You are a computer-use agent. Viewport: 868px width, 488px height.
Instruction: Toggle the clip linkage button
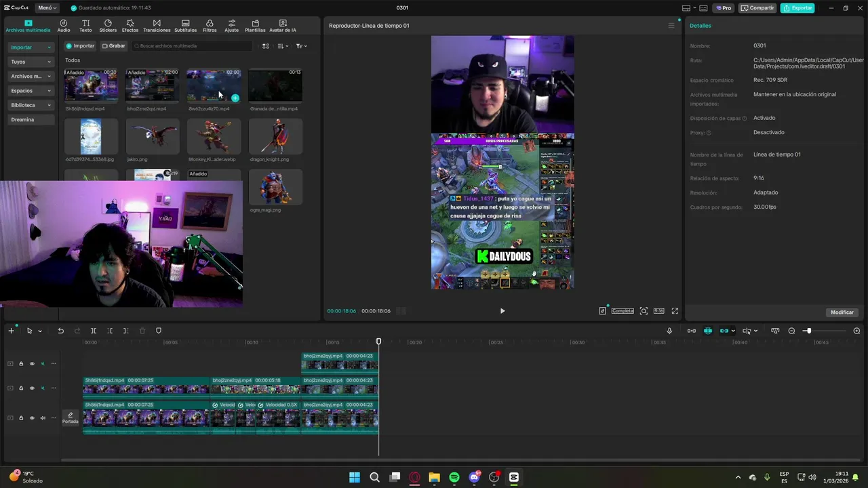pos(724,331)
